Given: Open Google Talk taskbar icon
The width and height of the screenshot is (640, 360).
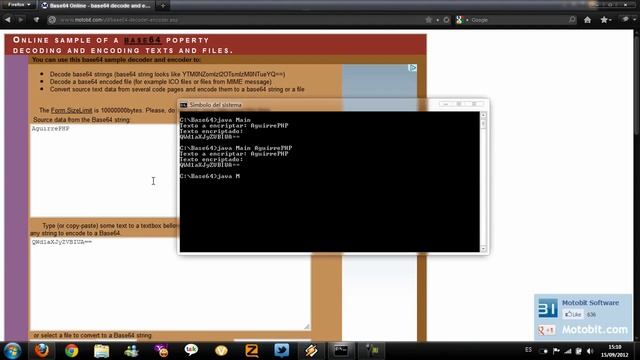Looking at the screenshot, I should click(191, 350).
